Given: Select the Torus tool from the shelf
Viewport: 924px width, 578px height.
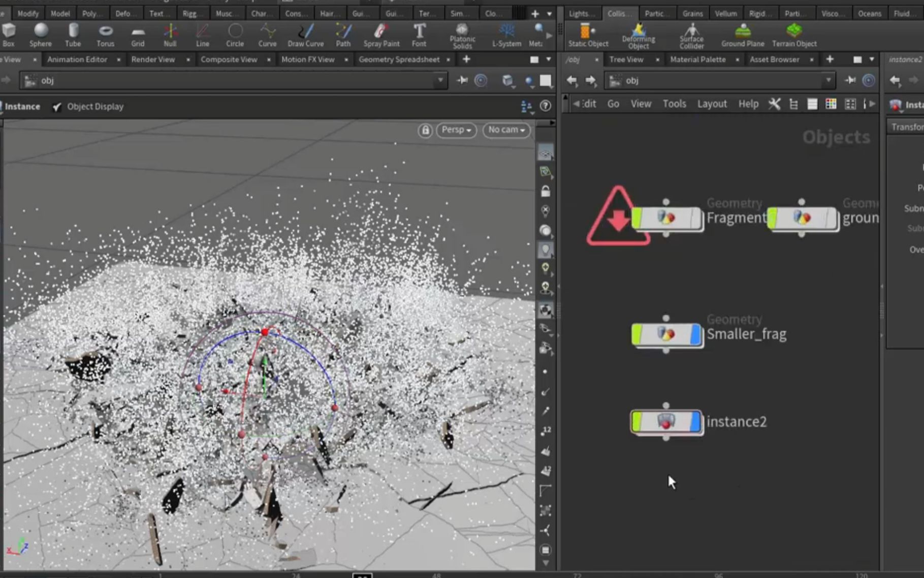Looking at the screenshot, I should tap(105, 35).
